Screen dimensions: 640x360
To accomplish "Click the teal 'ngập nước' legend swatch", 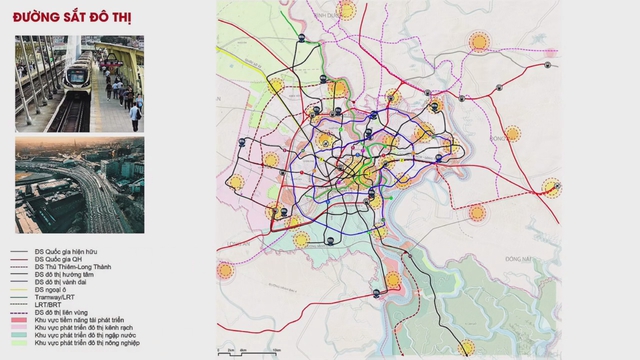I will tap(19, 335).
